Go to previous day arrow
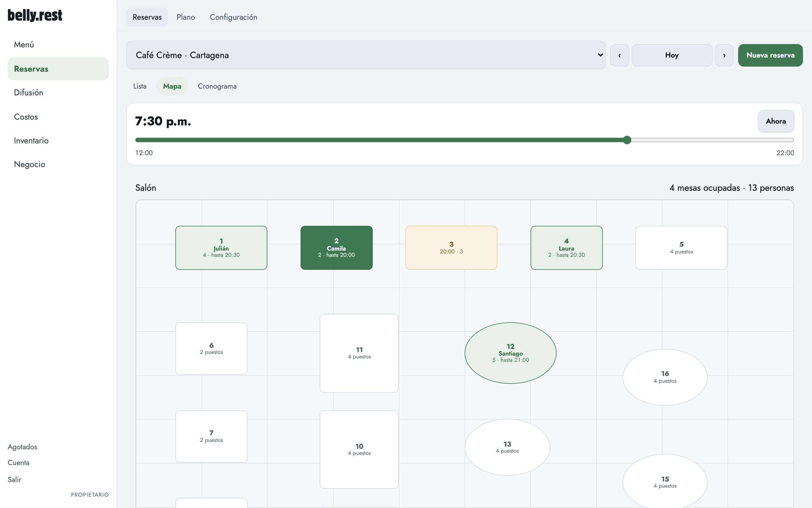This screenshot has height=508, width=812. pyautogui.click(x=619, y=55)
